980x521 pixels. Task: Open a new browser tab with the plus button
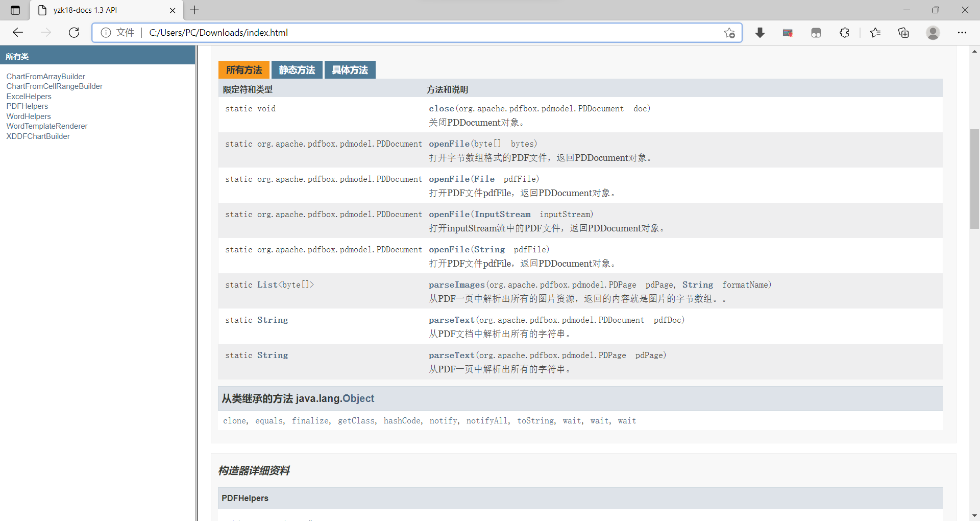pyautogui.click(x=194, y=10)
